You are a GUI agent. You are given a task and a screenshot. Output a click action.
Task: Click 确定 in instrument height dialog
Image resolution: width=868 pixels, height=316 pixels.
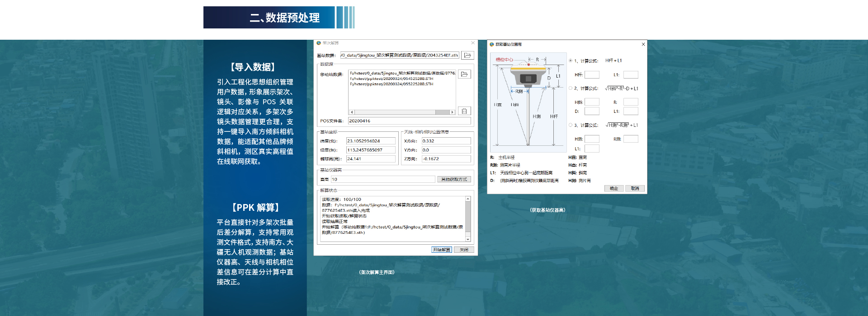tap(613, 188)
